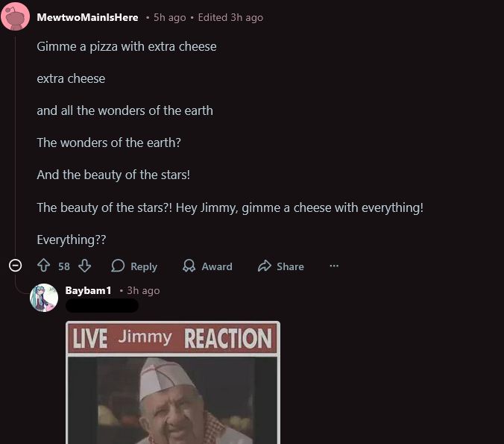Click the Reply speech bubble icon
Viewport: 504px width, 444px height.
pos(118,266)
